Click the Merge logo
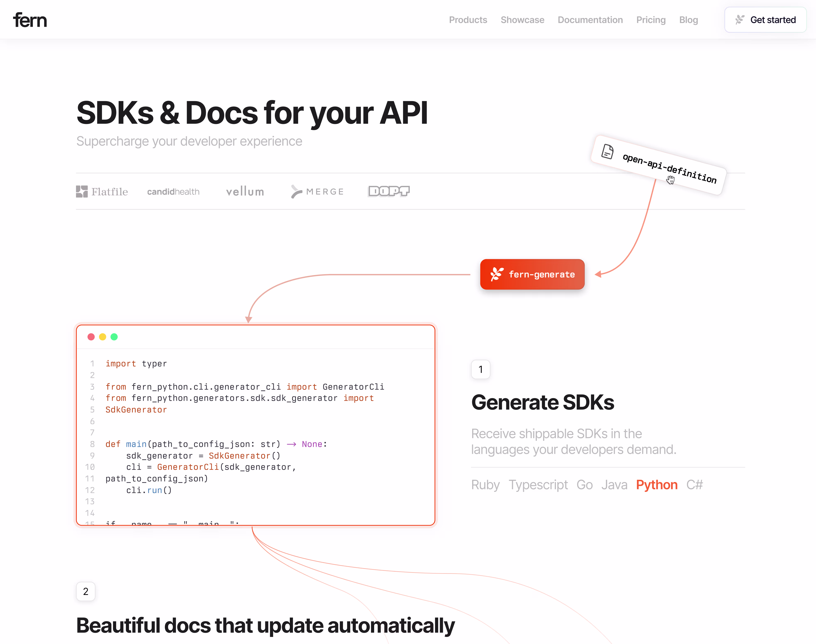Image resolution: width=816 pixels, height=644 pixels. [317, 192]
